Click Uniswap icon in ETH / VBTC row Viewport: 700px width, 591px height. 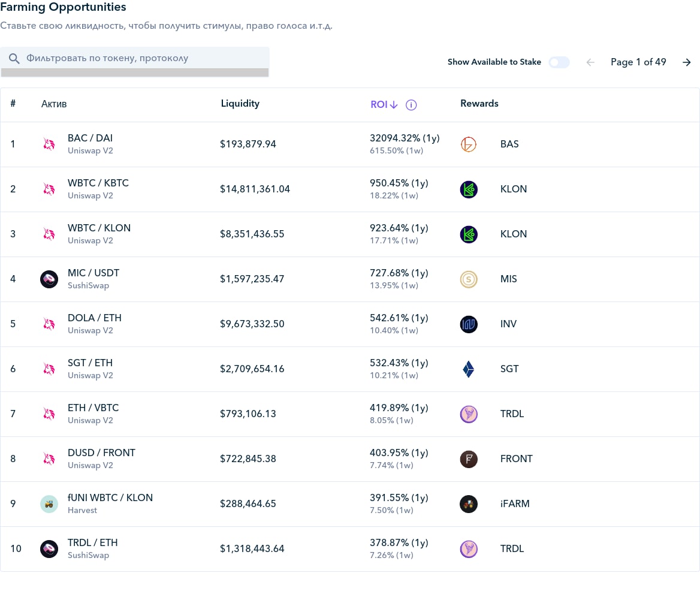(x=49, y=414)
